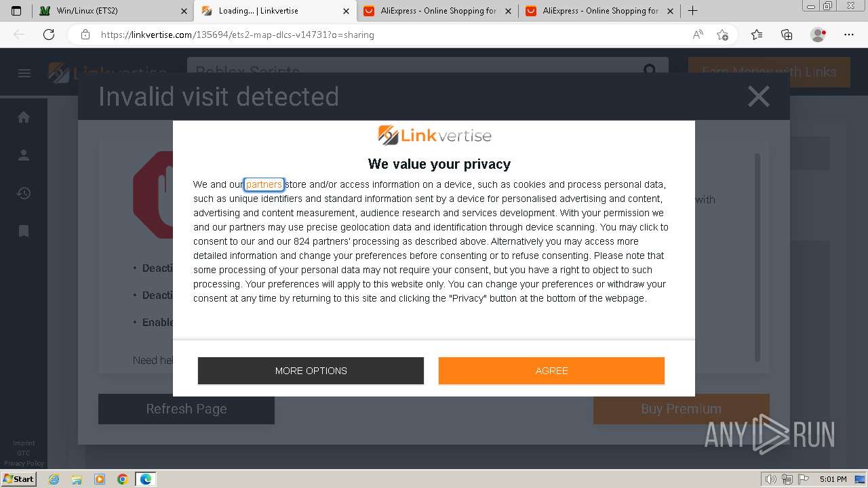Click the AGREE consent button
This screenshot has width=868, height=488.
pyautogui.click(x=551, y=371)
